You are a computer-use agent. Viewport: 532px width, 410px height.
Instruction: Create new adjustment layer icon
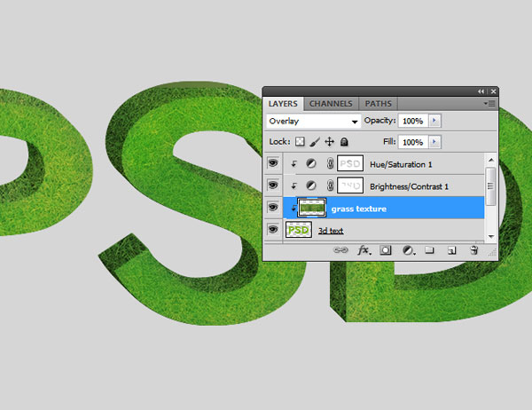tap(408, 250)
